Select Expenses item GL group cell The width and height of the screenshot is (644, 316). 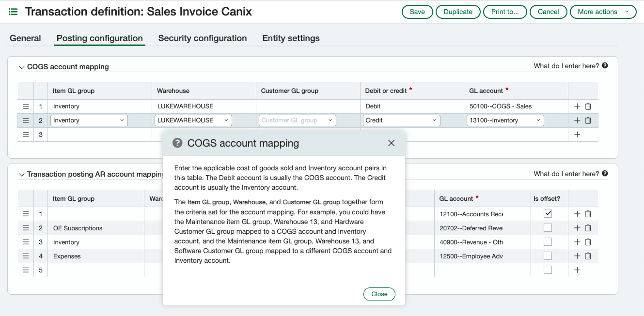[96, 256]
